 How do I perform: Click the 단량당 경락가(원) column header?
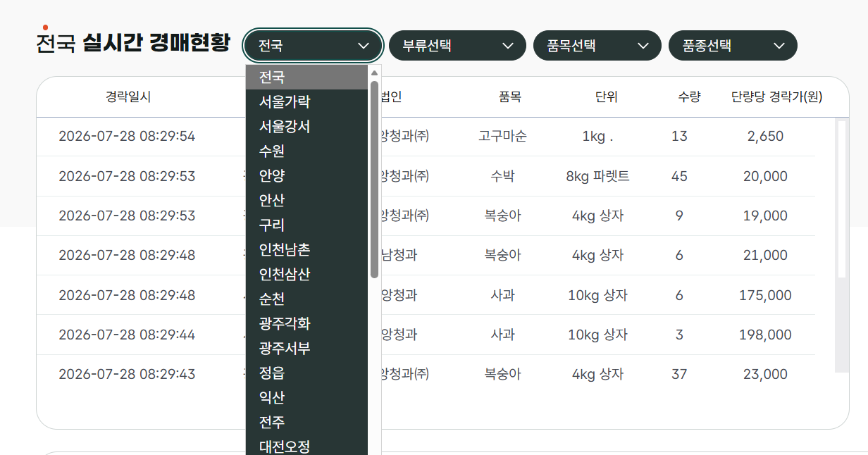coord(777,97)
